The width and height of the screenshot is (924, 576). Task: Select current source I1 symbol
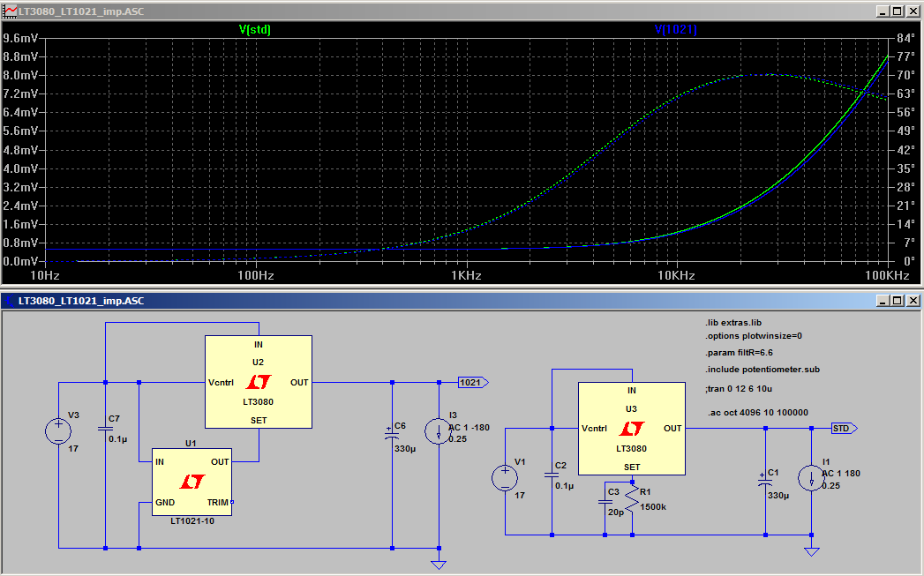pyautogui.click(x=811, y=477)
